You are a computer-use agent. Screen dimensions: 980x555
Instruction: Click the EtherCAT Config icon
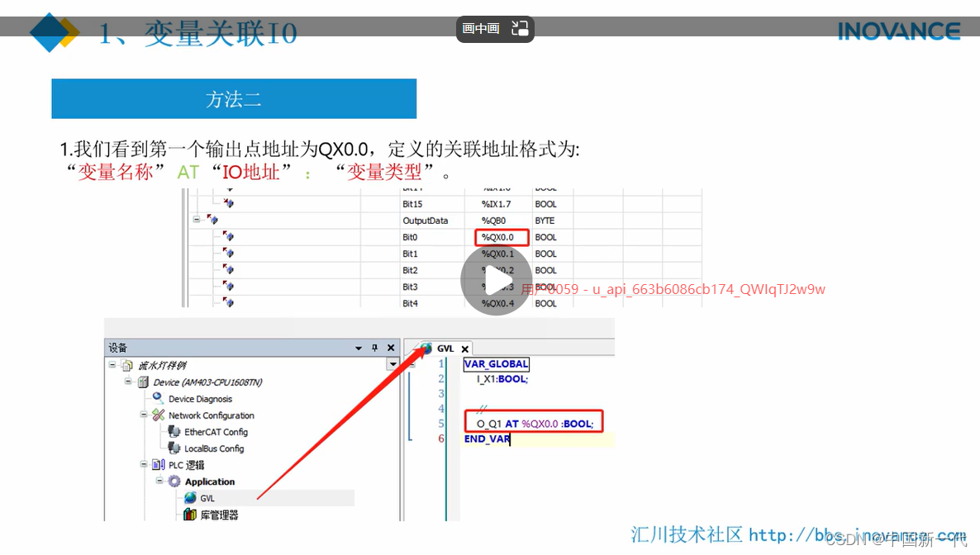pyautogui.click(x=174, y=431)
